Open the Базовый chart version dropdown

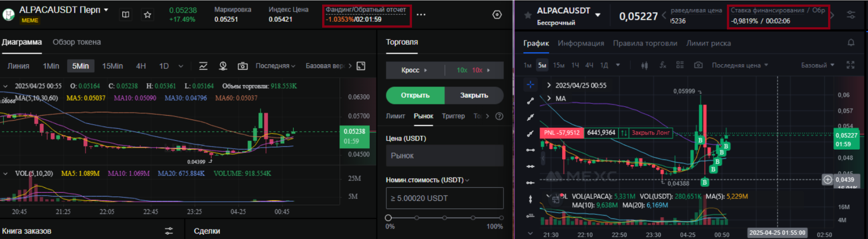(x=818, y=65)
